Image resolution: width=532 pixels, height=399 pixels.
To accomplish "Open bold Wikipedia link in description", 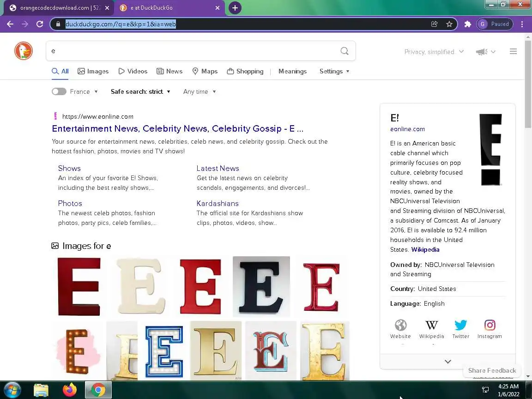I will tap(425, 249).
